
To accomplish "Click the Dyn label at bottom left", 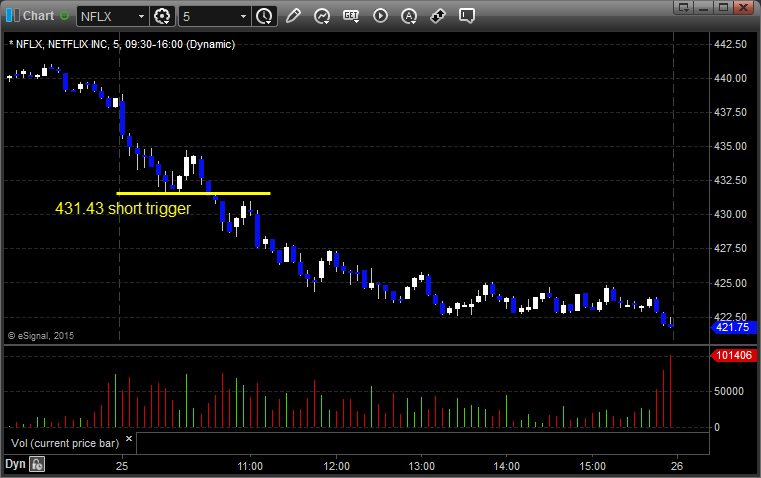I will pyautogui.click(x=15, y=464).
